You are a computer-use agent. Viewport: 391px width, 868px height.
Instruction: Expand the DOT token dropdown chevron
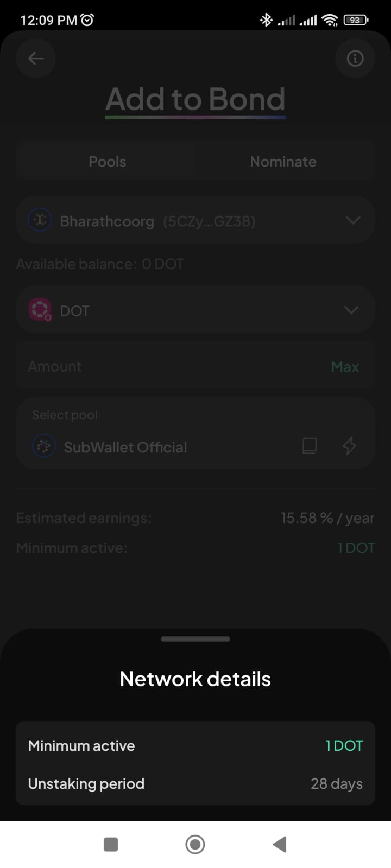(351, 310)
